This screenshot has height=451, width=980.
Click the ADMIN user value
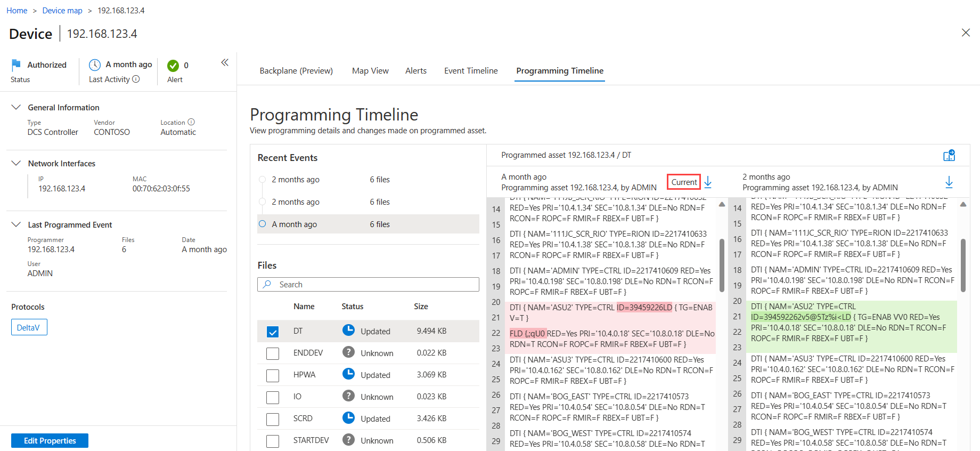pos(40,273)
